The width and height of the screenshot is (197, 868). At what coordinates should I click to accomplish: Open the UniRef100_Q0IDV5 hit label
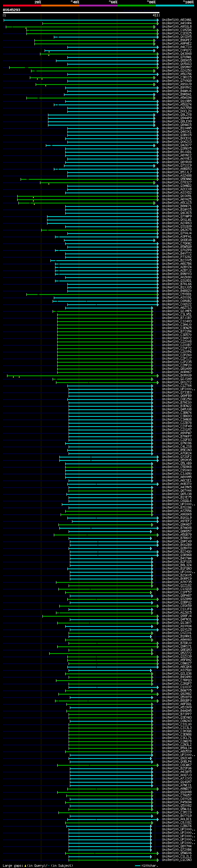pyautogui.click(x=177, y=37)
